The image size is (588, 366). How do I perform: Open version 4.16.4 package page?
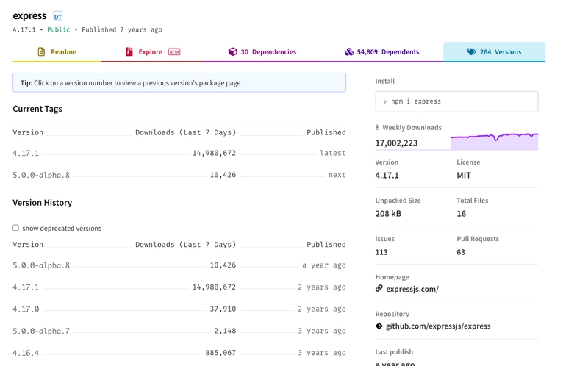(26, 353)
